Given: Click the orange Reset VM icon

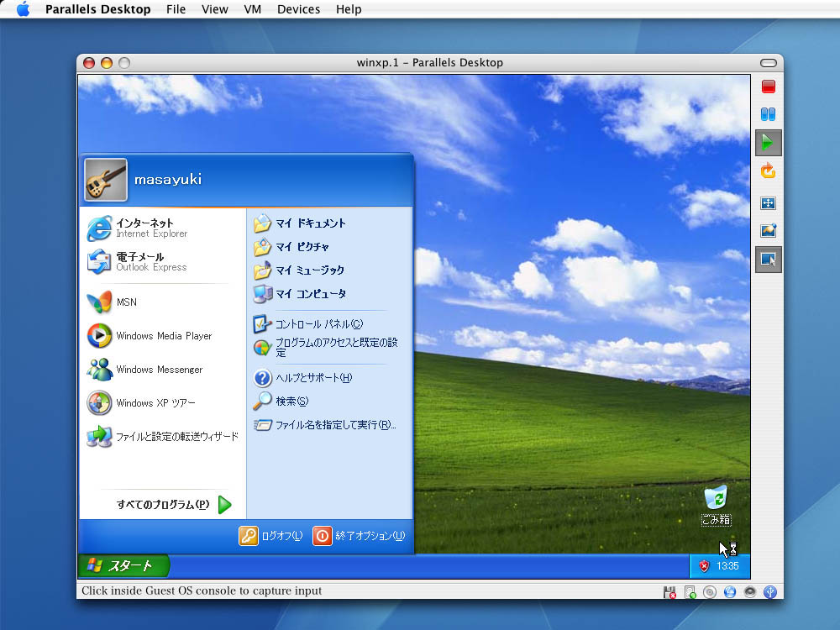Looking at the screenshot, I should tap(768, 171).
